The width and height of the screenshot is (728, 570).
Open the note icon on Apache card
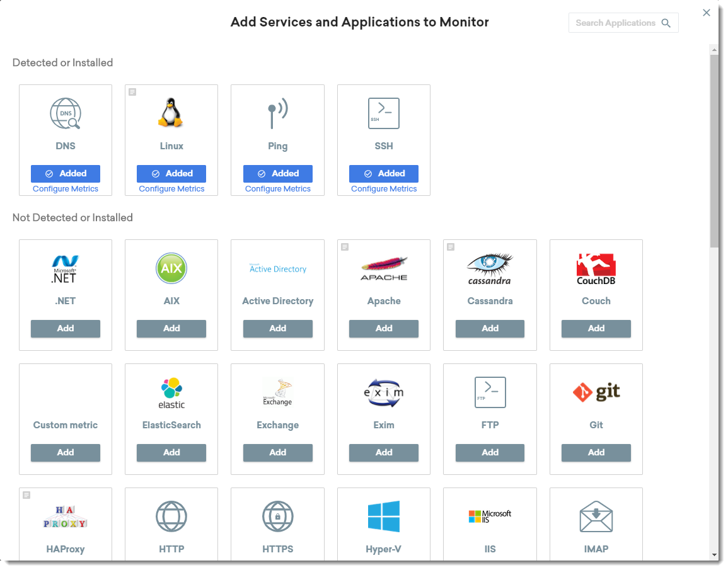click(x=345, y=247)
